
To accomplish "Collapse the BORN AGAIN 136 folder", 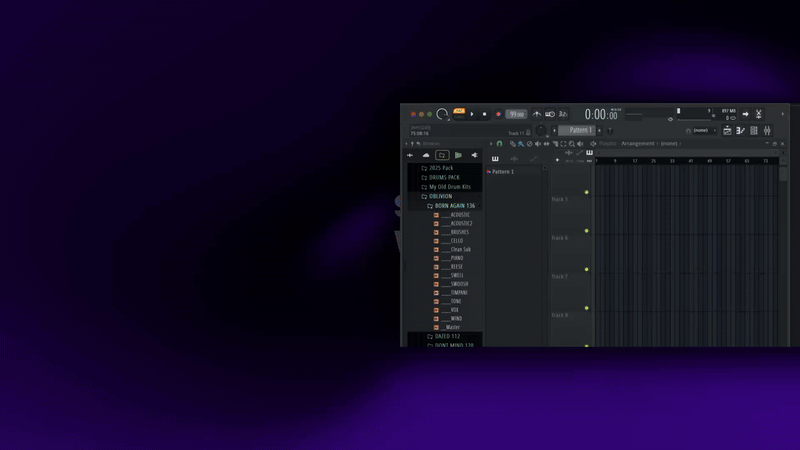I will (454, 206).
